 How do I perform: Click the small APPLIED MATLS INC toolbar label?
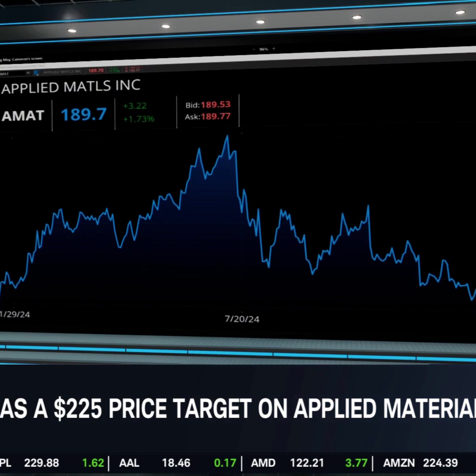click(62, 72)
